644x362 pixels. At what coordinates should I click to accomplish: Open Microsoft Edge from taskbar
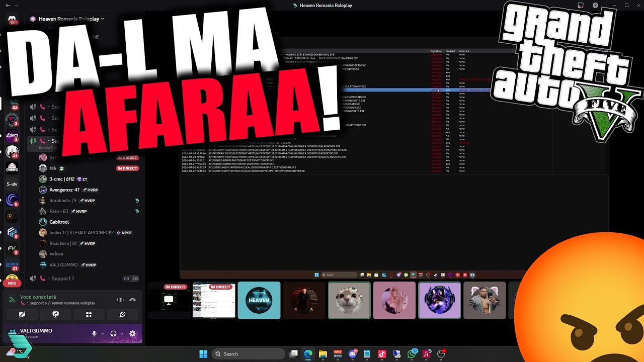[308, 354]
